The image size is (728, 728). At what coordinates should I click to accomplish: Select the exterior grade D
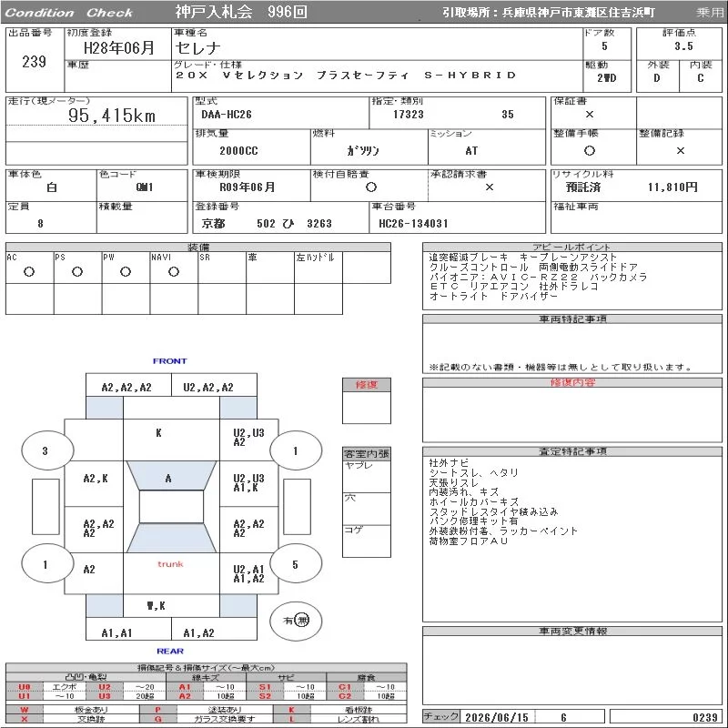[x=656, y=78]
